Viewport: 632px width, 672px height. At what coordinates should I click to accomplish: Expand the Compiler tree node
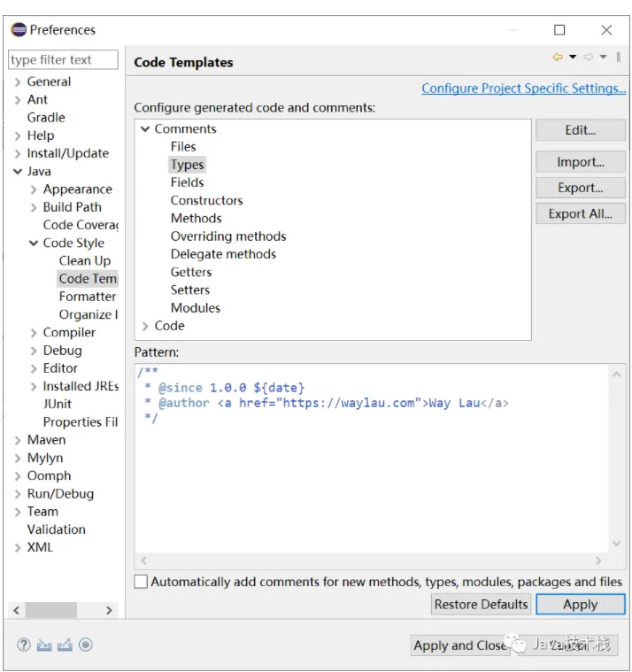(34, 333)
